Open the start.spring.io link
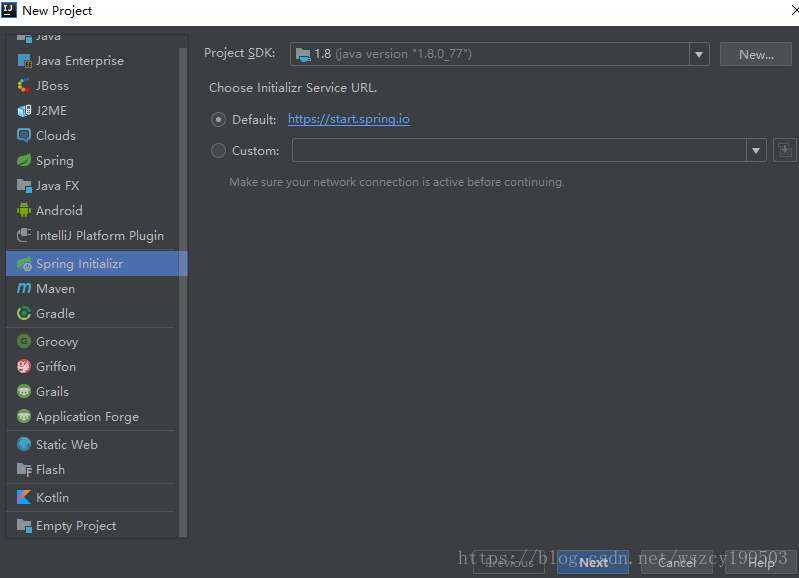799x578 pixels. click(x=349, y=119)
